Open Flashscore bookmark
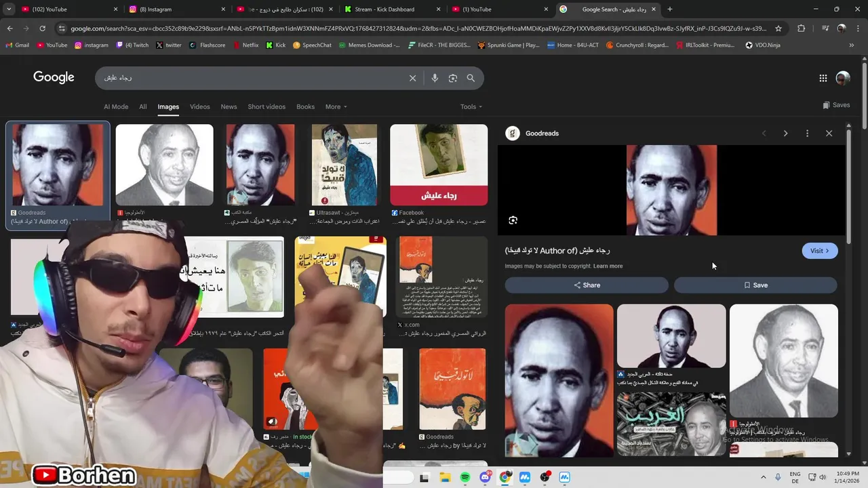 coord(208,45)
